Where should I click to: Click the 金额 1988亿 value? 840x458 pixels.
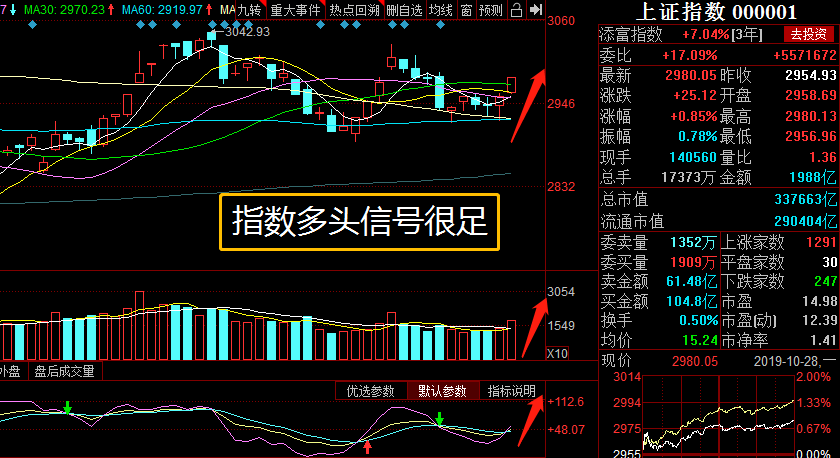click(813, 177)
